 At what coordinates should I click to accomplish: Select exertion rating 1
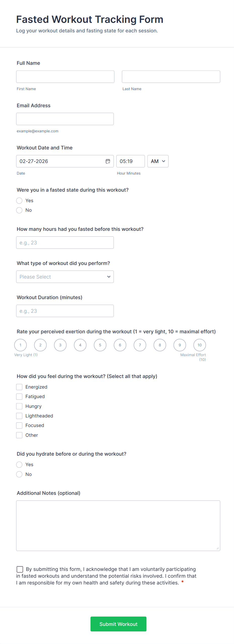tap(20, 345)
